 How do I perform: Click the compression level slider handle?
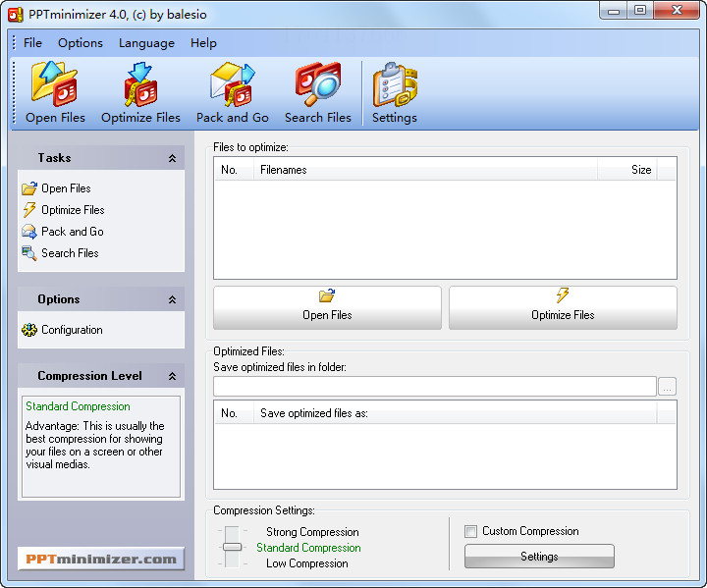(232, 547)
